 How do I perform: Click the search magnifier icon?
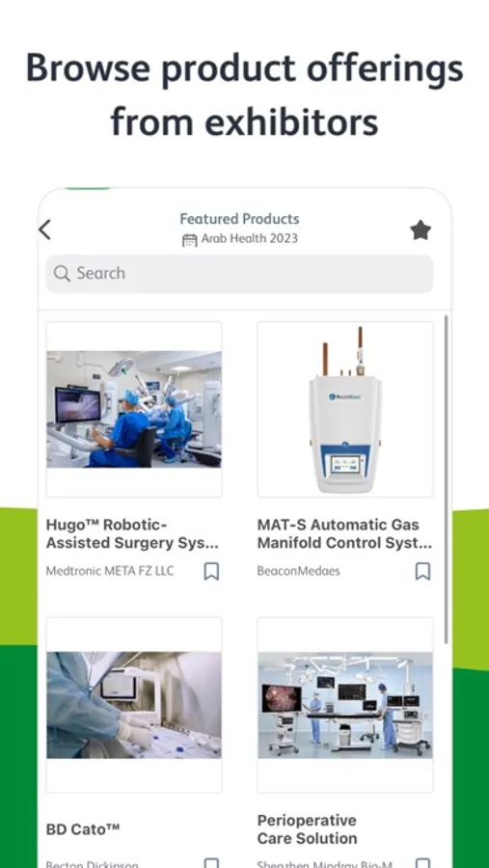[x=62, y=274]
